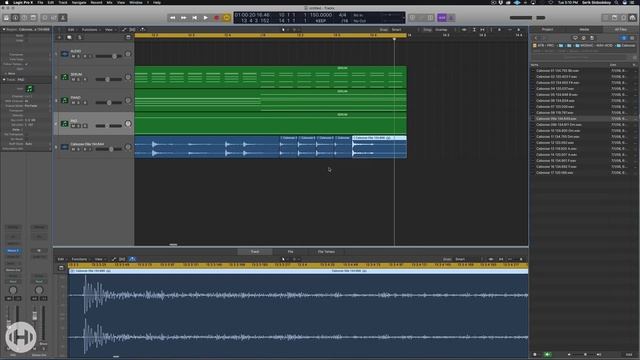The height and width of the screenshot is (360, 640).
Task: Click the Flex show/hide button in Tracks toolbar
Action: (x=132, y=30)
